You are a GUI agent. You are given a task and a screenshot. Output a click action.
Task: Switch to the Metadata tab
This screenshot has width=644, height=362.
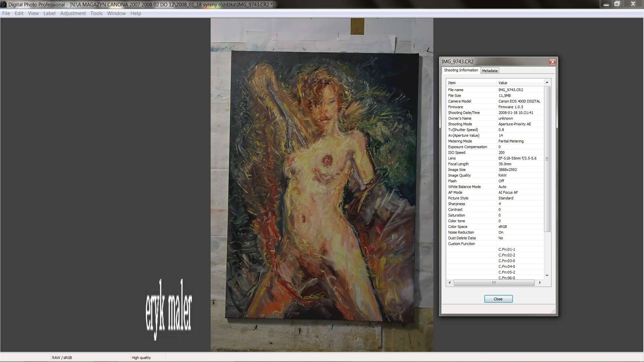pos(489,71)
